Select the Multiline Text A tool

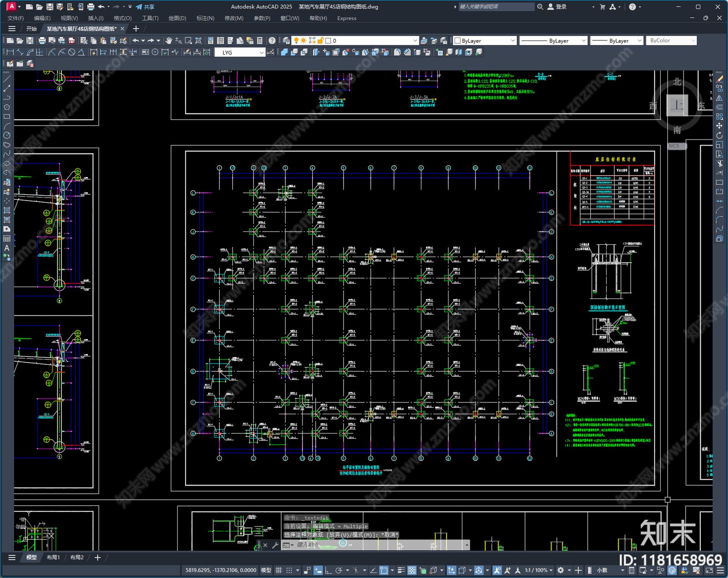pyautogui.click(x=7, y=248)
